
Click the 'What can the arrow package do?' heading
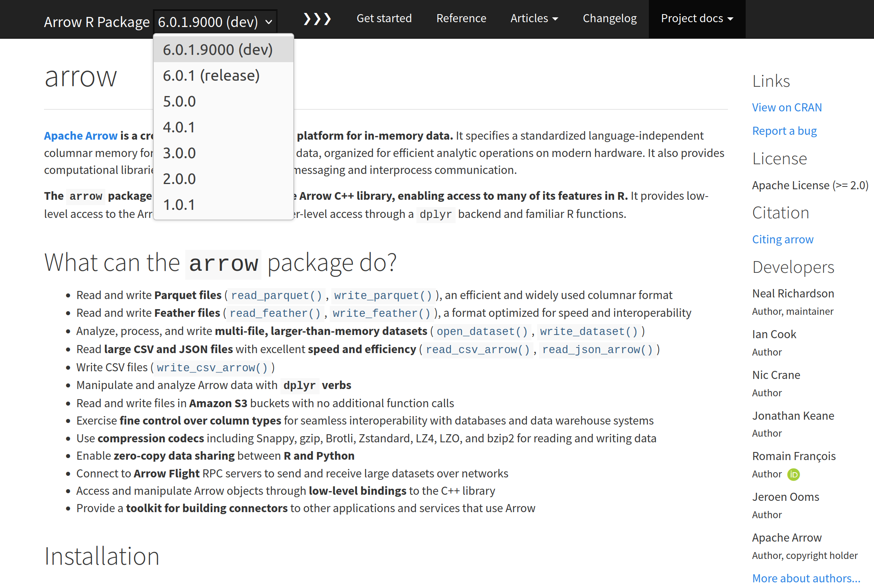220,263
